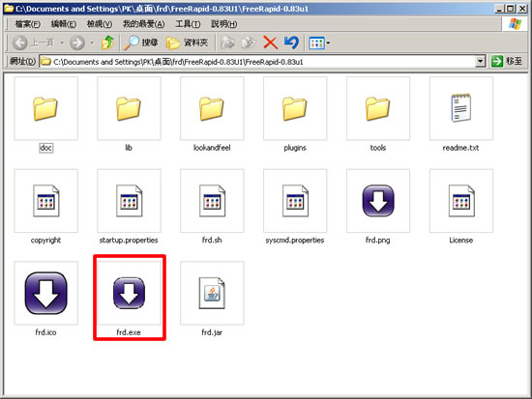Select the lib folder icon
Screen dimensions: 532x399
(129, 108)
